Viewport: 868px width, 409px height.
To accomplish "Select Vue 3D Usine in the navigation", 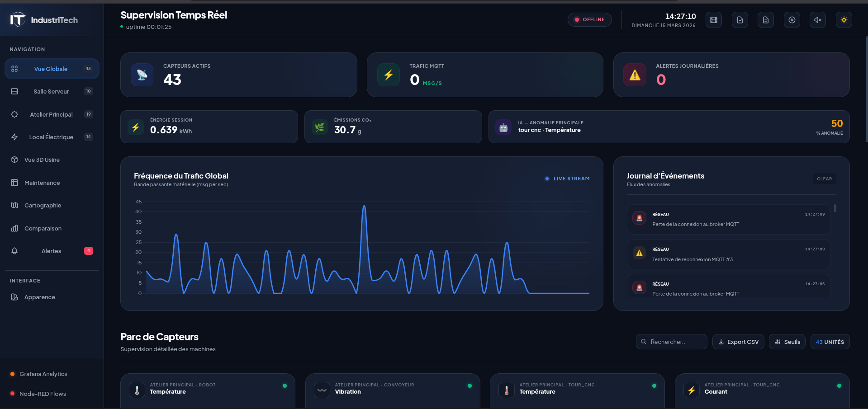I will (42, 160).
